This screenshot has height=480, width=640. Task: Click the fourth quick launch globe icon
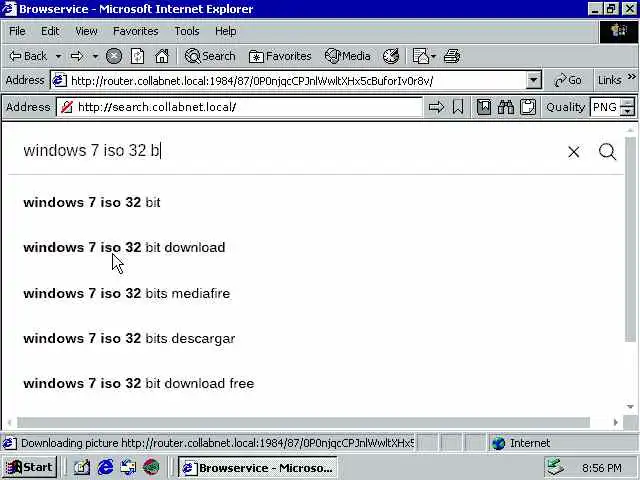click(151, 467)
